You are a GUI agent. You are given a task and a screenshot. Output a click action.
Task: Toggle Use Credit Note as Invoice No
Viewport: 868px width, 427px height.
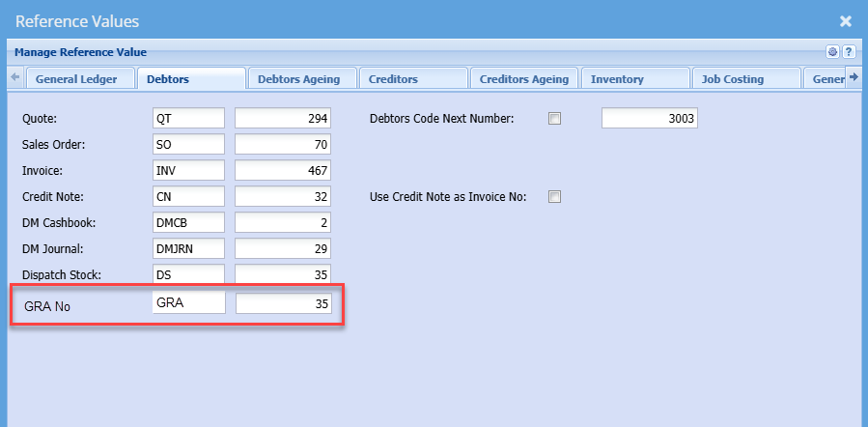554,197
